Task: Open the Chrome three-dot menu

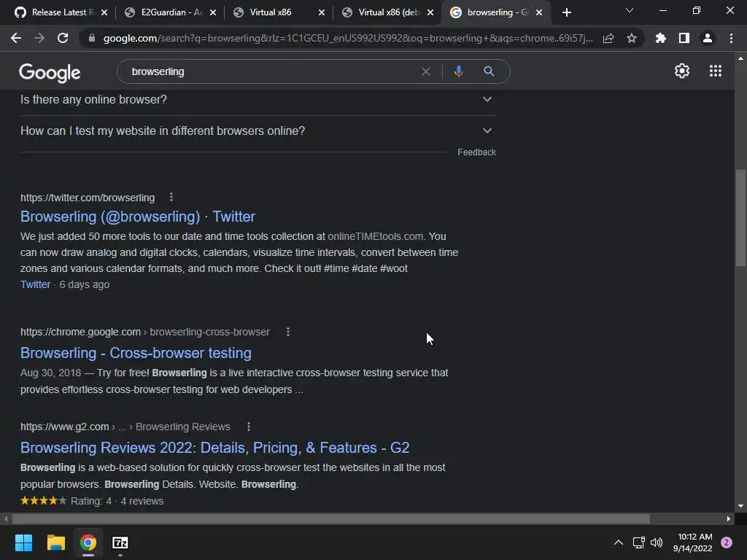Action: point(731,38)
